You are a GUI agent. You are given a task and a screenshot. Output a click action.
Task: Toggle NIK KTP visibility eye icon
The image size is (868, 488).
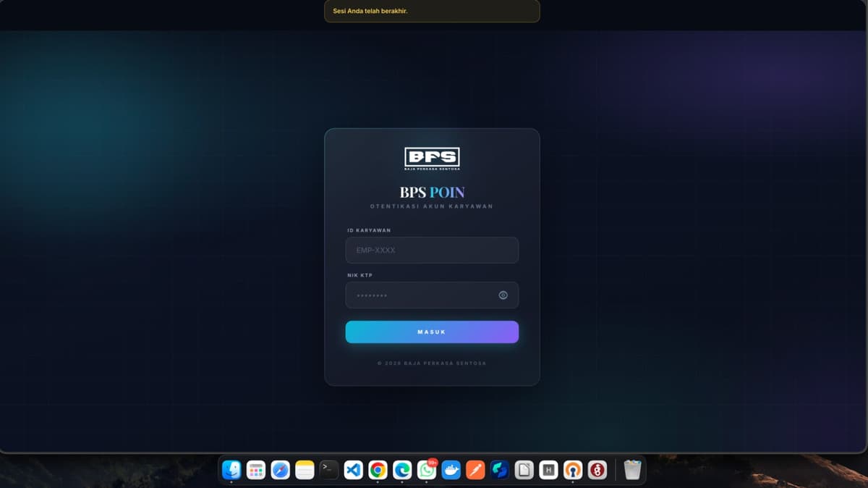(503, 295)
